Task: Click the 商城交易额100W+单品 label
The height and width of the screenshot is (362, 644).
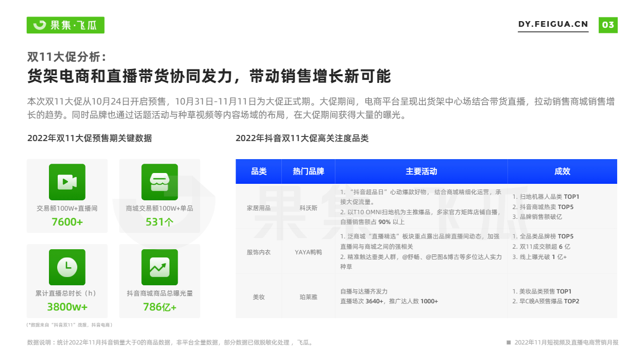Action: (159, 209)
